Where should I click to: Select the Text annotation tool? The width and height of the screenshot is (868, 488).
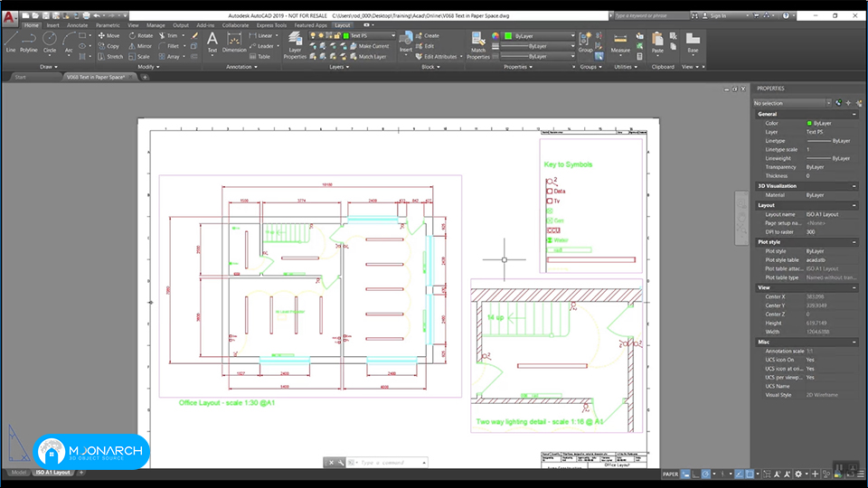pos(212,42)
